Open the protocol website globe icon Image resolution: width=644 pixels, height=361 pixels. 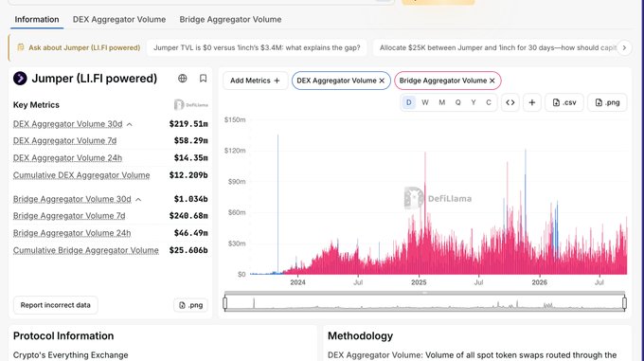coord(183,79)
